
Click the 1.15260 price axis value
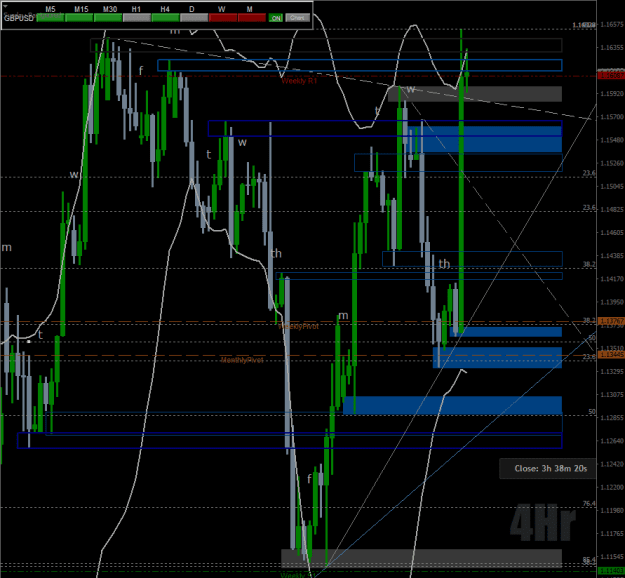pos(612,163)
